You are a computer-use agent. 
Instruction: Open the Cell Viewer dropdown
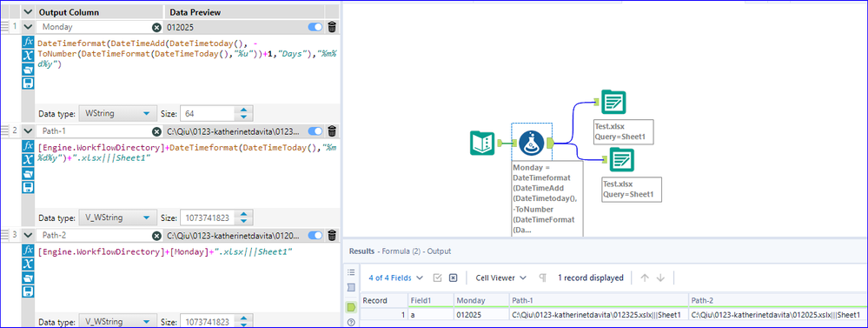[501, 278]
